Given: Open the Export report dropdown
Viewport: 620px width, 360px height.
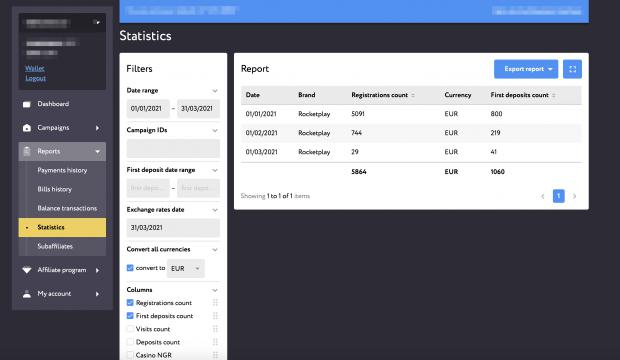Looking at the screenshot, I should click(526, 69).
